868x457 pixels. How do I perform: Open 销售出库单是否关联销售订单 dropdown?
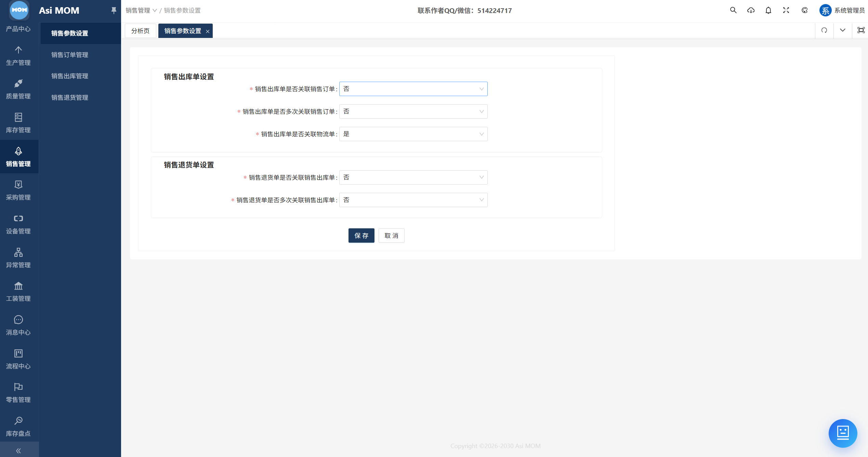tap(413, 89)
